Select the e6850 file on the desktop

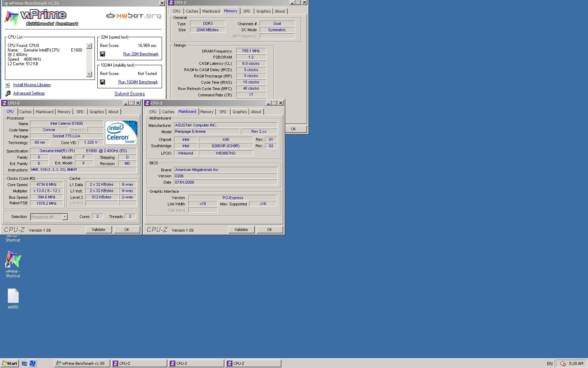click(13, 299)
